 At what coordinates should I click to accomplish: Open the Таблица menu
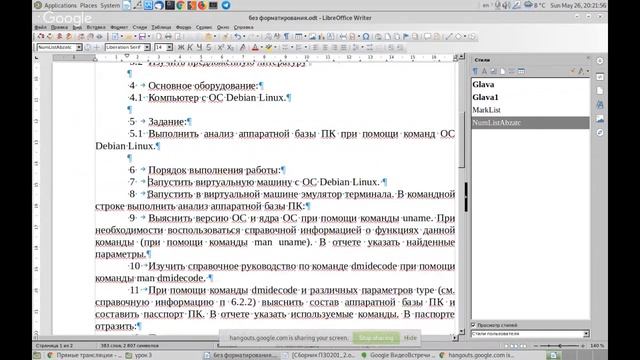[x=161, y=27]
